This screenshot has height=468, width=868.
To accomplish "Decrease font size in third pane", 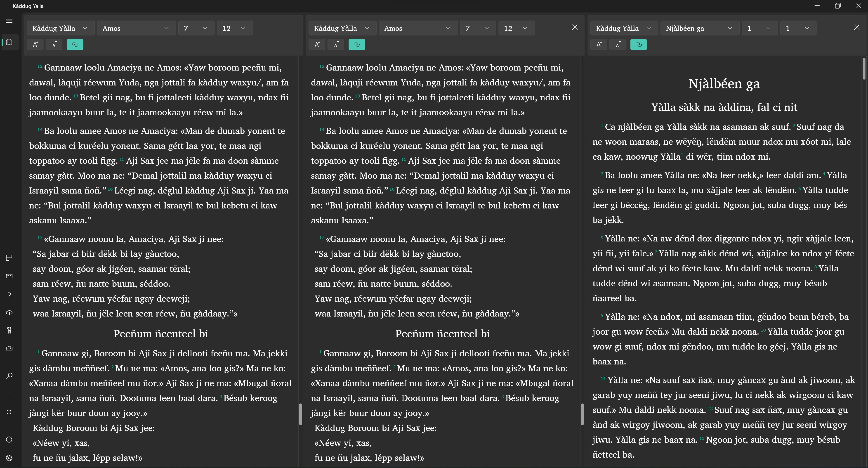I will (617, 45).
